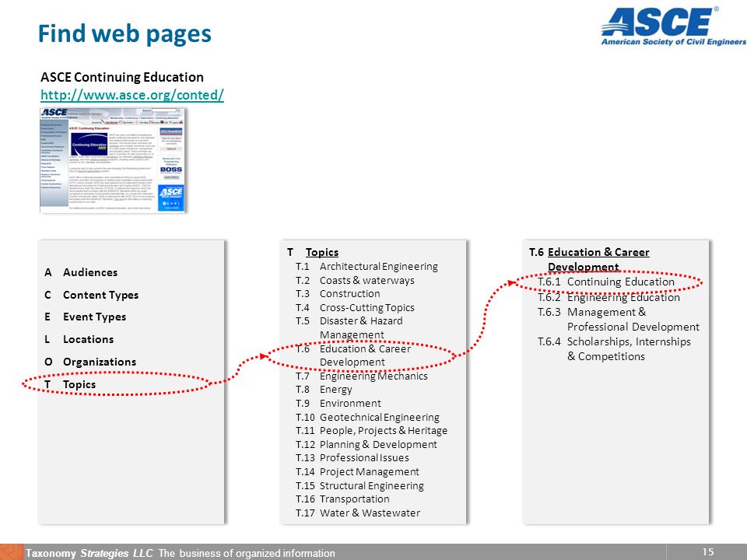Click the underlined Topics heading in middle panel
Viewport: 747px width, 560px height.
322,252
